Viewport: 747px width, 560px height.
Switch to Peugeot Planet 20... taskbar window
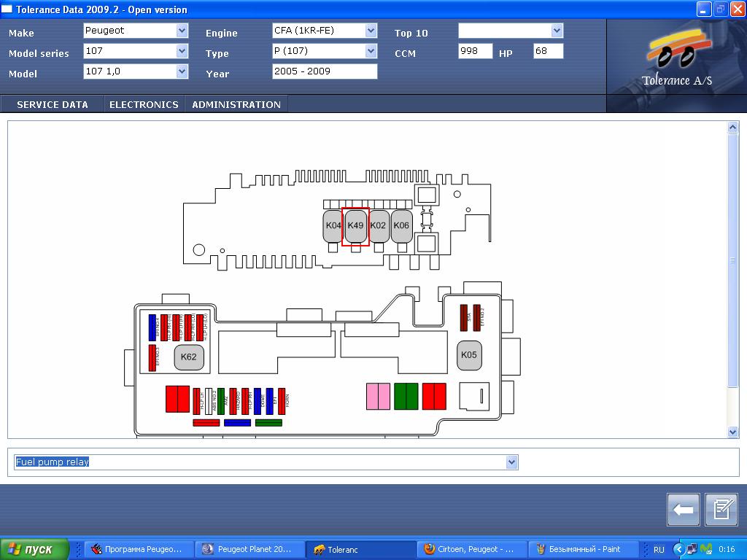click(x=250, y=550)
